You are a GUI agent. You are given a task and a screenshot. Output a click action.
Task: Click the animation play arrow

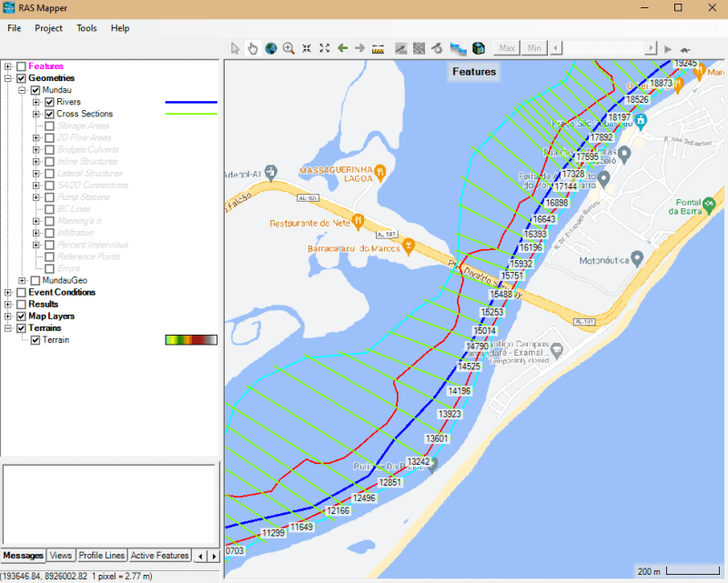(668, 49)
